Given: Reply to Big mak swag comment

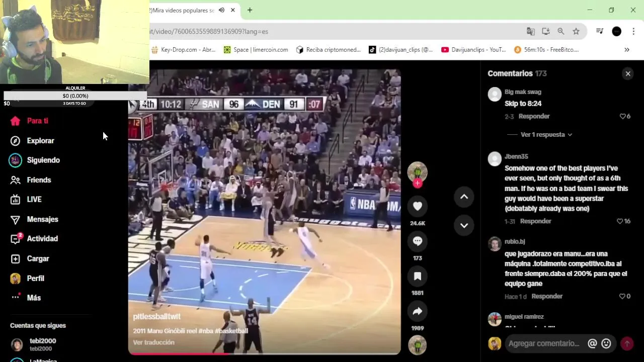Looking at the screenshot, I should [x=534, y=116].
